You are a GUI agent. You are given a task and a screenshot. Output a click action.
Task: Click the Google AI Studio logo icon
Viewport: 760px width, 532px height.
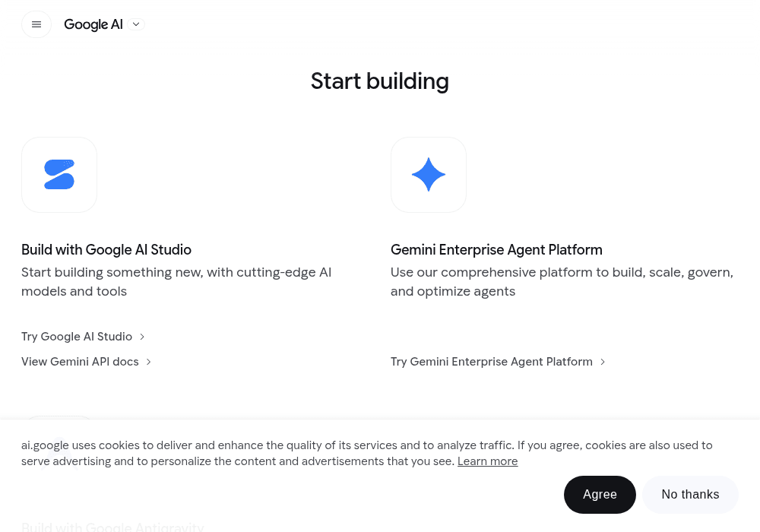tap(59, 175)
